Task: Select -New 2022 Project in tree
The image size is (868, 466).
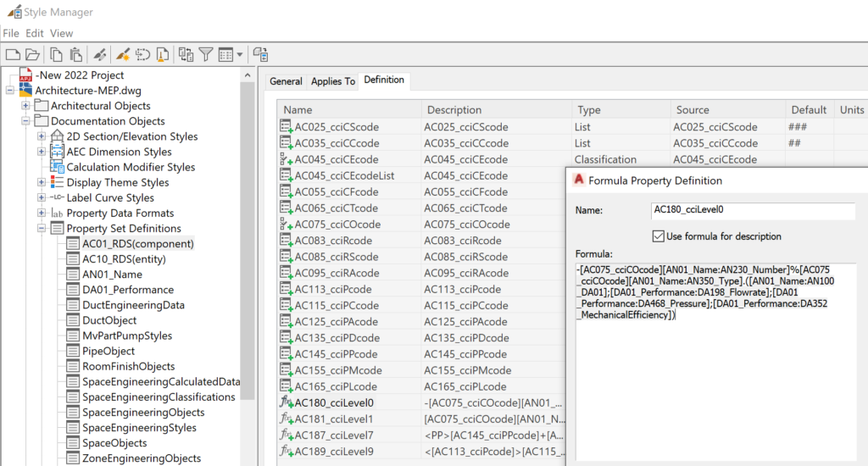Action: (79, 75)
